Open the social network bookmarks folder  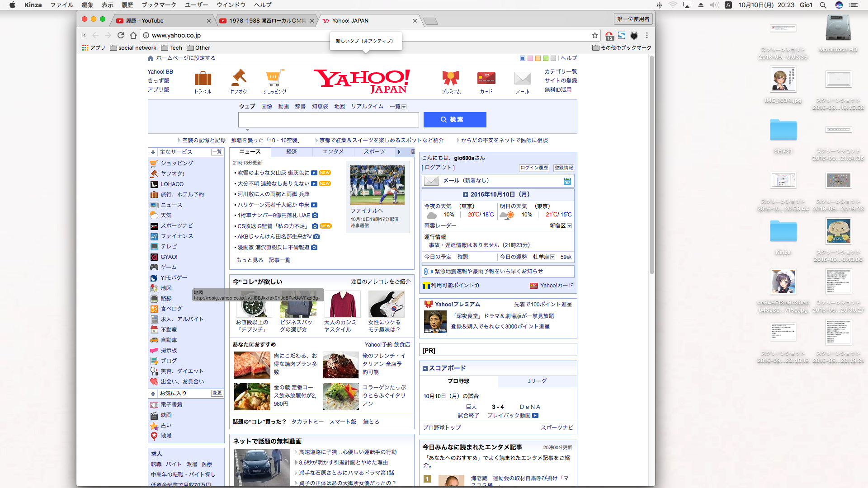133,47
